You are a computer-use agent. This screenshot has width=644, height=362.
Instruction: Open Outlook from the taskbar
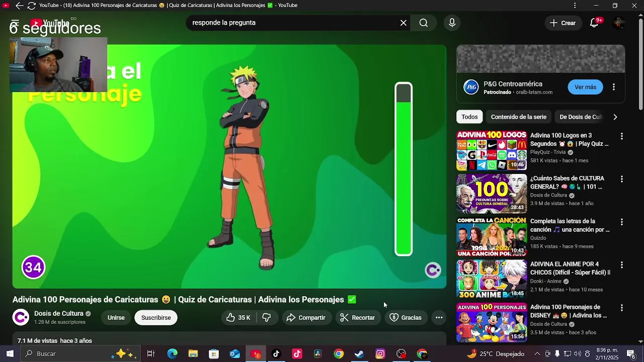[x=235, y=354]
